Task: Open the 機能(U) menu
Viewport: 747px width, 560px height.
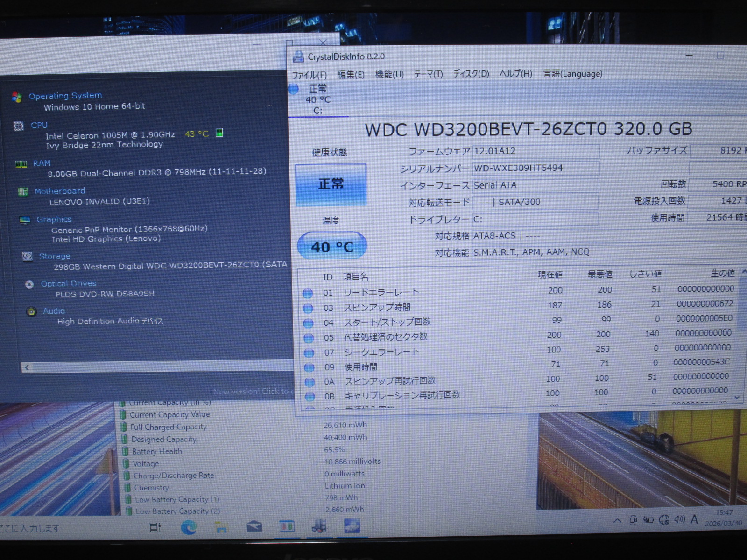Action: click(389, 74)
